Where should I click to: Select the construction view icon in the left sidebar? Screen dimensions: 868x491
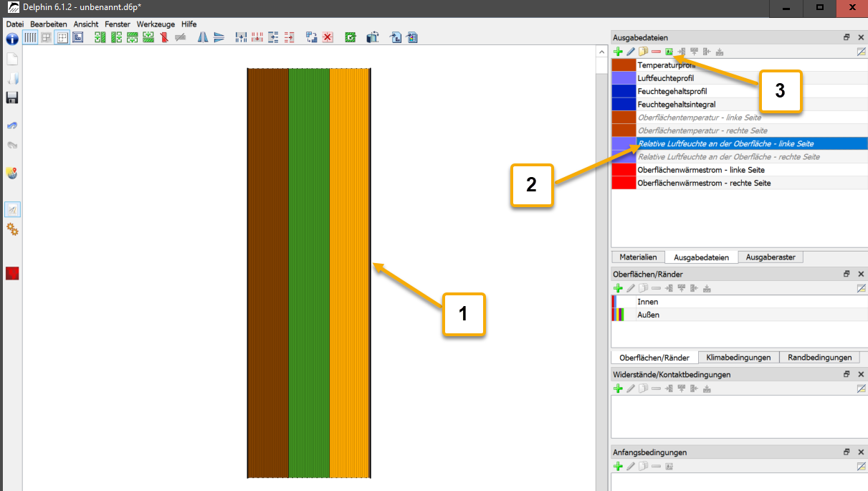11,209
